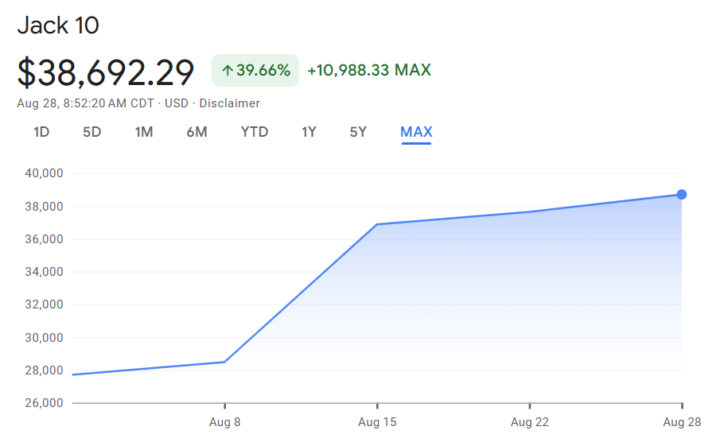Click the Aug 28 axis label

coord(682,422)
